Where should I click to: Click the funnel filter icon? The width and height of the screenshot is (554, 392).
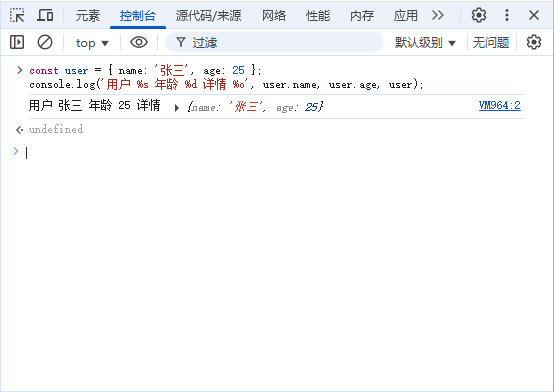tap(181, 42)
